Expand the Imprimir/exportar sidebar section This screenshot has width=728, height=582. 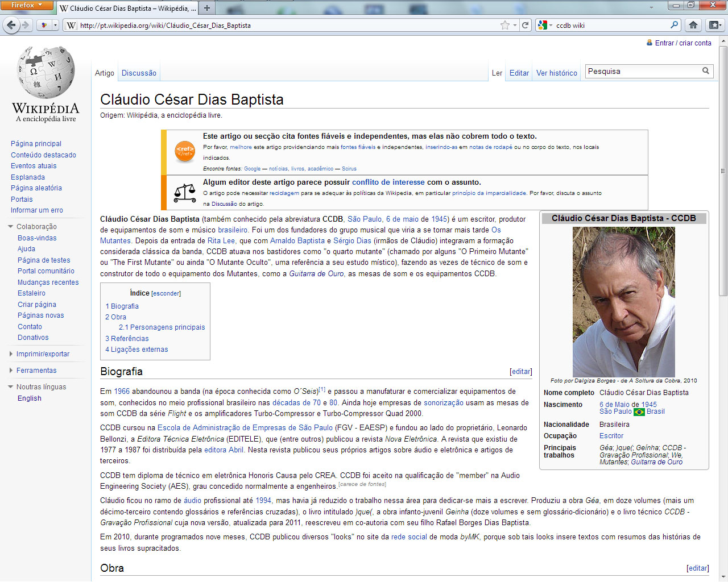pos(11,354)
